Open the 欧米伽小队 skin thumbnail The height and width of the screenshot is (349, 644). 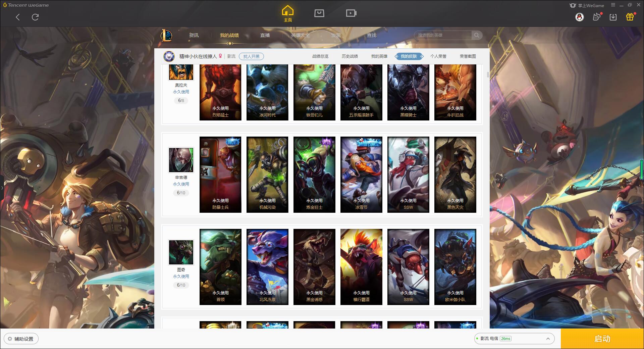coord(455,267)
